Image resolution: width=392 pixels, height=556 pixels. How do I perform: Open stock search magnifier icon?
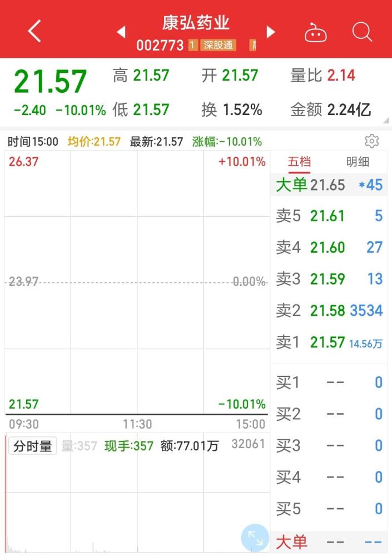[x=362, y=32]
